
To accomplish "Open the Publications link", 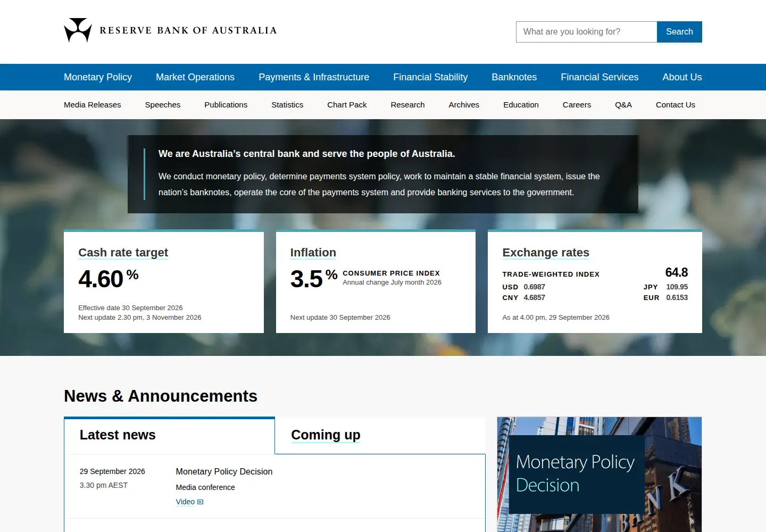I will [x=226, y=105].
